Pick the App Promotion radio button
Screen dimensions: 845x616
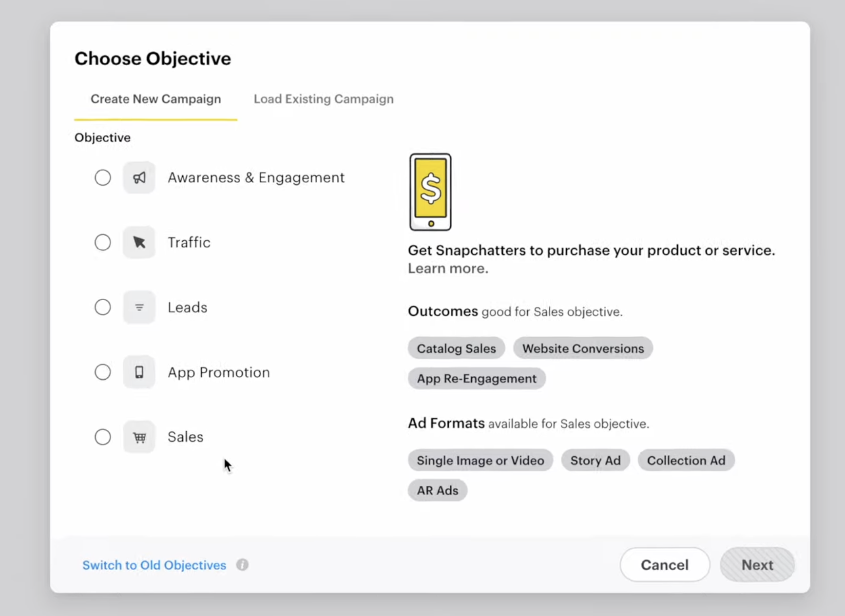click(103, 372)
